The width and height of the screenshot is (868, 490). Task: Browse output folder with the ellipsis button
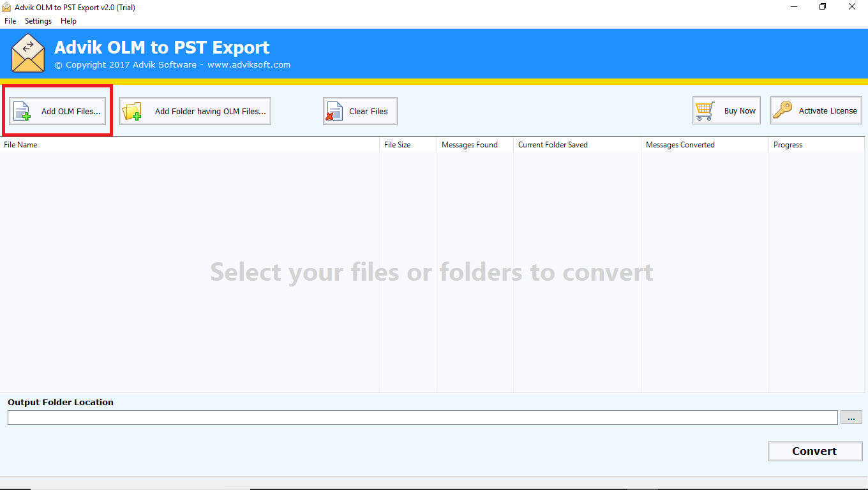pyautogui.click(x=851, y=417)
